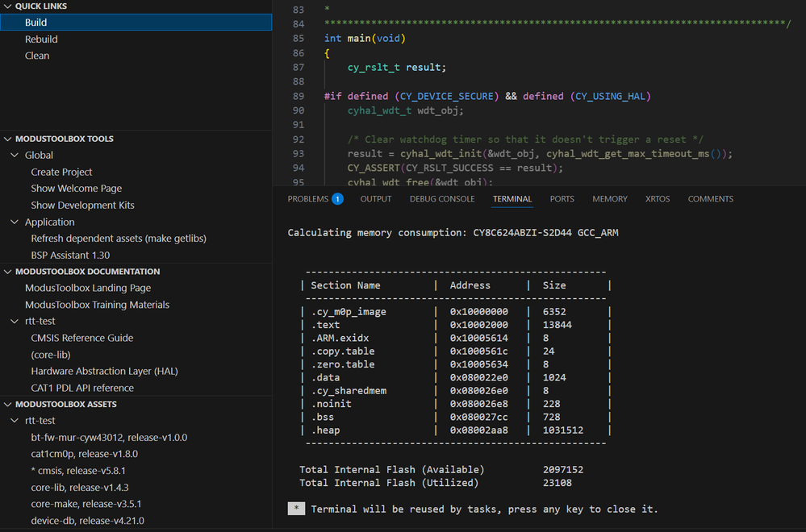Image resolution: width=806 pixels, height=532 pixels.
Task: Collapse the MODUSTOOLBOX ASSETS section
Action: 7,404
